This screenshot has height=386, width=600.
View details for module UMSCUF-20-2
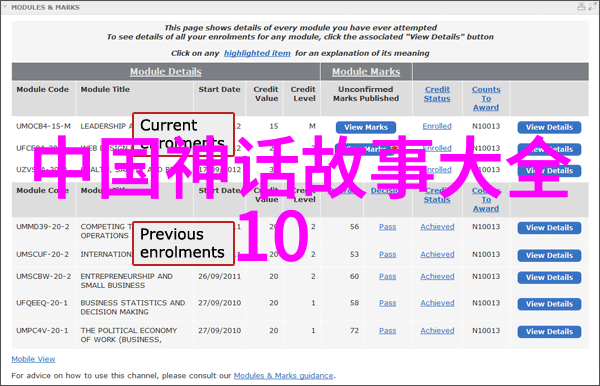[x=549, y=256]
